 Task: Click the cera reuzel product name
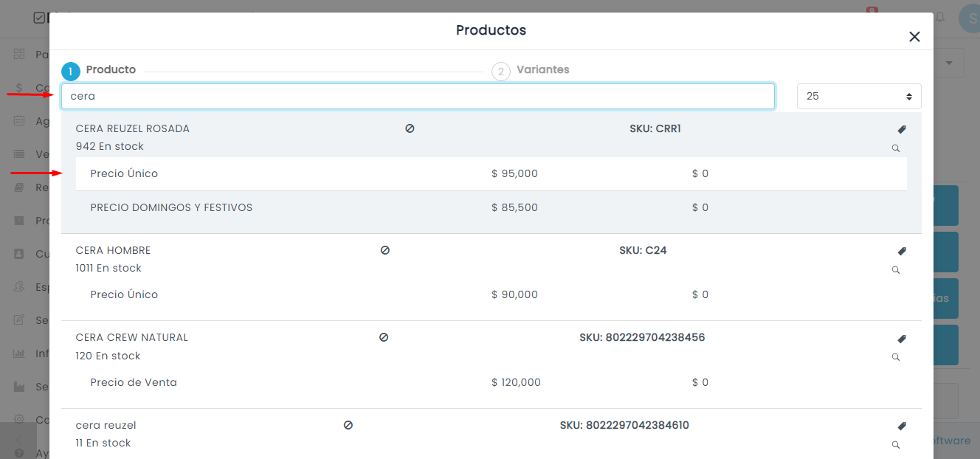[106, 425]
